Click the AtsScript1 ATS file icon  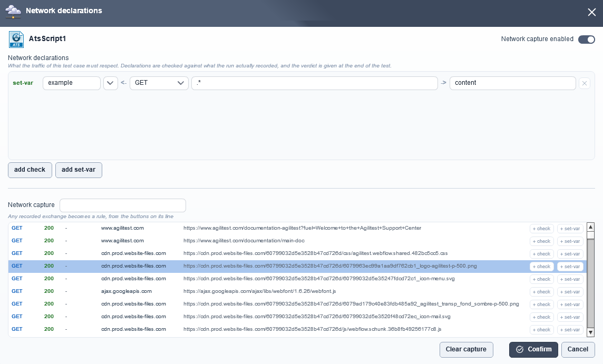(16, 39)
